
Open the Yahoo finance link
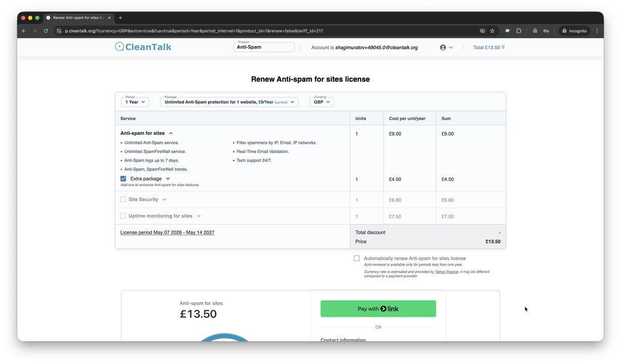[447, 271]
